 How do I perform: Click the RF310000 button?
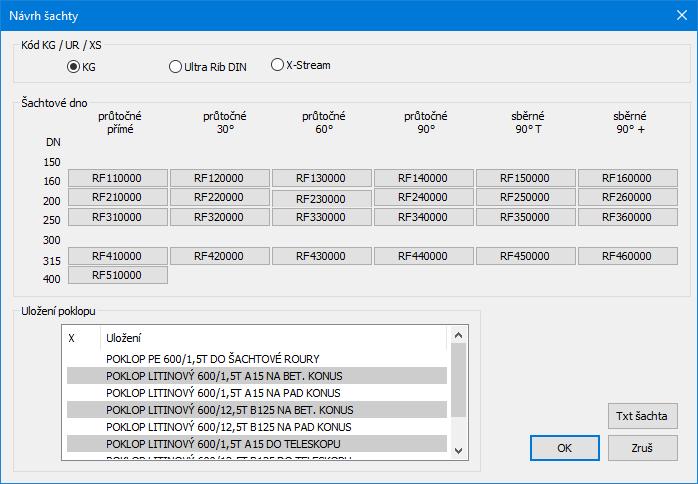click(118, 217)
